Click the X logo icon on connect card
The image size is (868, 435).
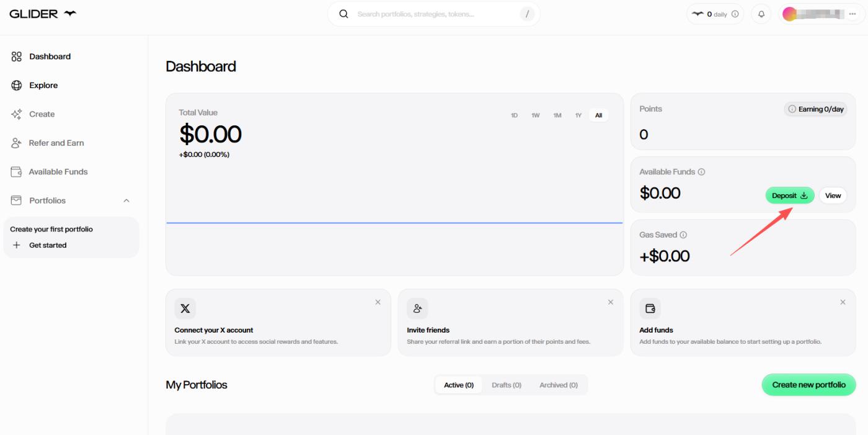[185, 308]
